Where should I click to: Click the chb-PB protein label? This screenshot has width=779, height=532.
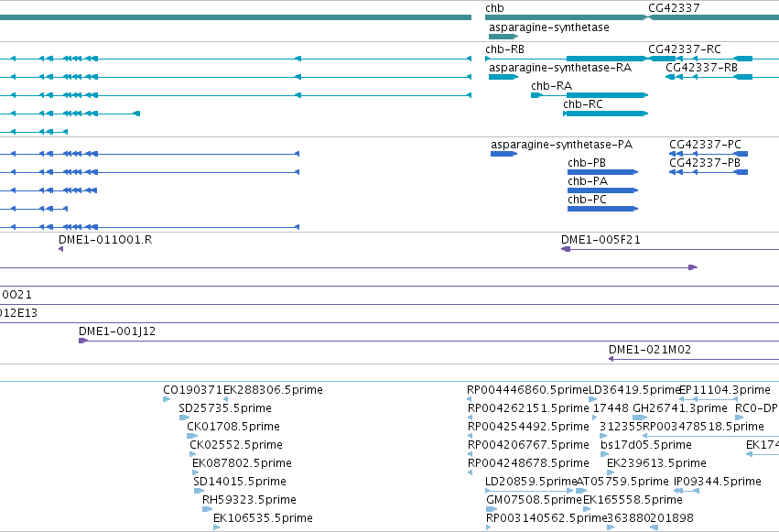(x=587, y=163)
